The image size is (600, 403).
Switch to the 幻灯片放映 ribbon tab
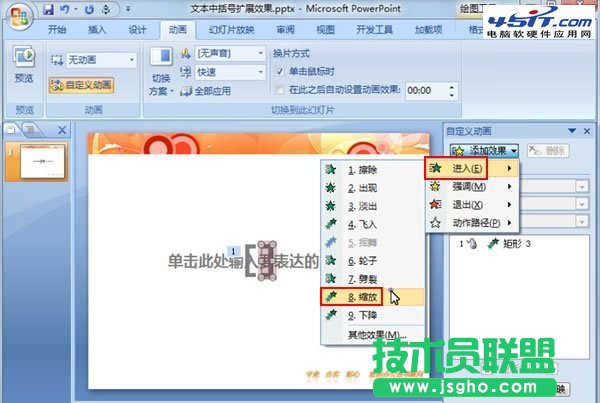click(232, 29)
